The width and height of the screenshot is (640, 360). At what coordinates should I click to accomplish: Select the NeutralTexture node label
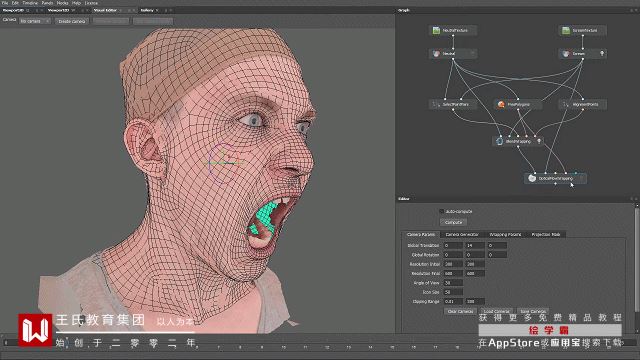tap(455, 30)
